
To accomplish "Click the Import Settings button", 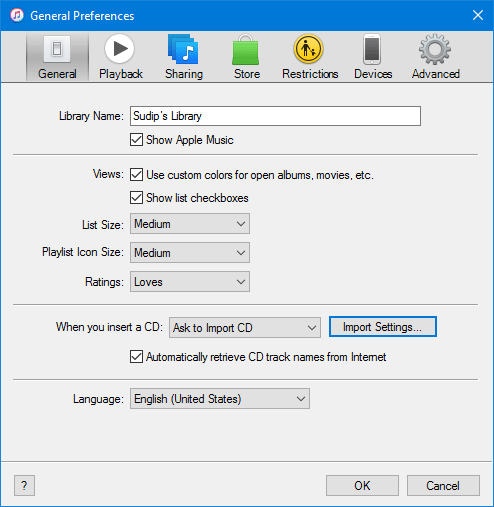I will [x=383, y=327].
